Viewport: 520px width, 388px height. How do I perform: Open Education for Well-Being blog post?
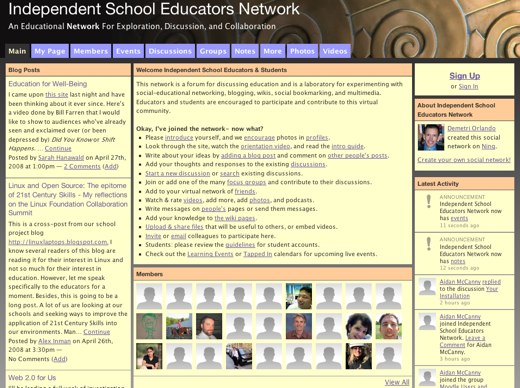[48, 84]
